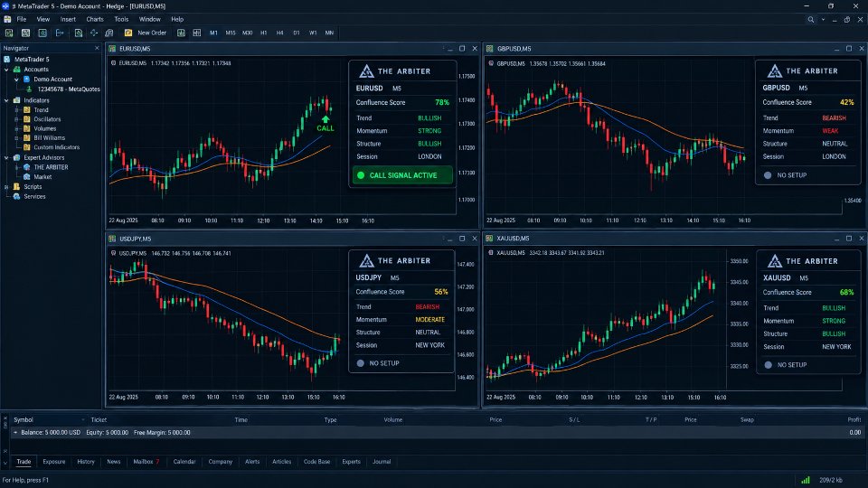Click NO SETUP status on USDJPY panel
Screen dimensions: 868x488
378,363
